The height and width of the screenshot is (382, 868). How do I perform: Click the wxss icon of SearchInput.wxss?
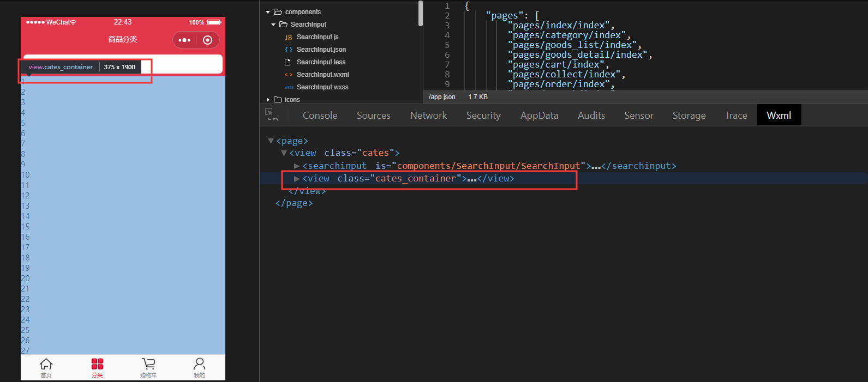(x=289, y=87)
